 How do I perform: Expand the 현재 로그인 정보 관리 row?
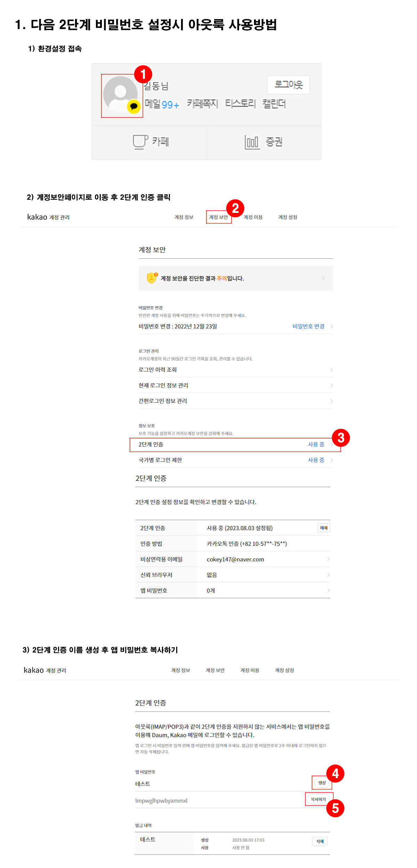(x=235, y=385)
